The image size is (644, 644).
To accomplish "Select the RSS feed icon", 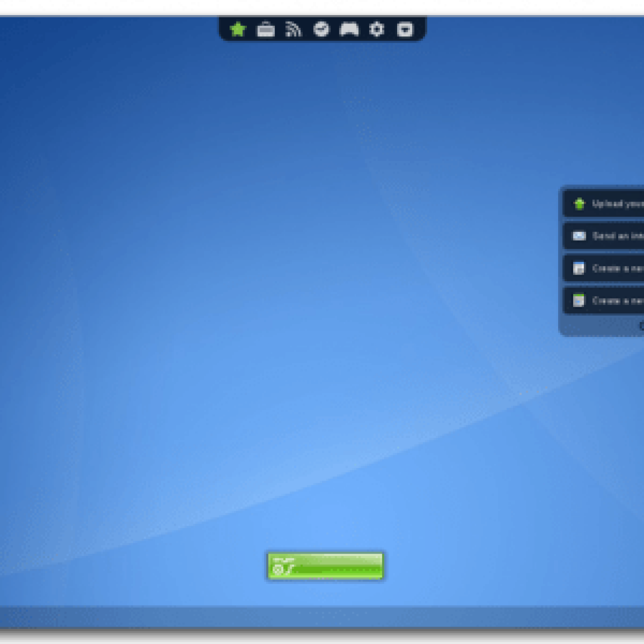I will point(293,30).
